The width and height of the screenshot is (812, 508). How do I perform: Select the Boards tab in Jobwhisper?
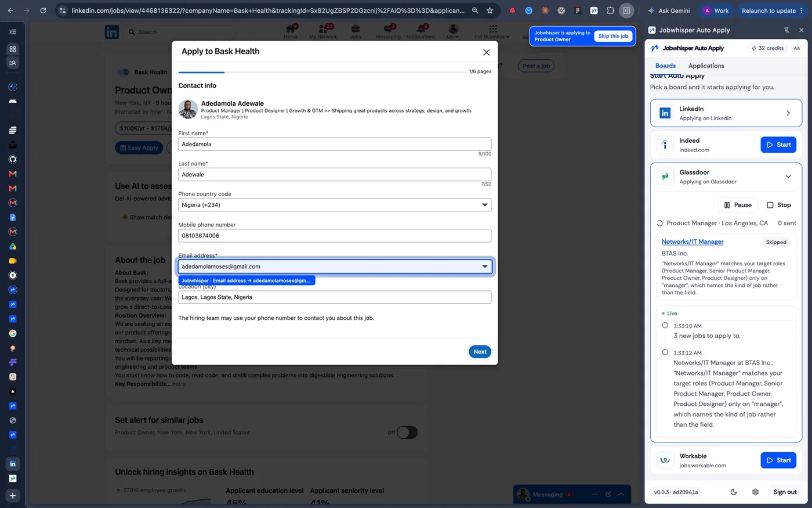click(x=665, y=66)
